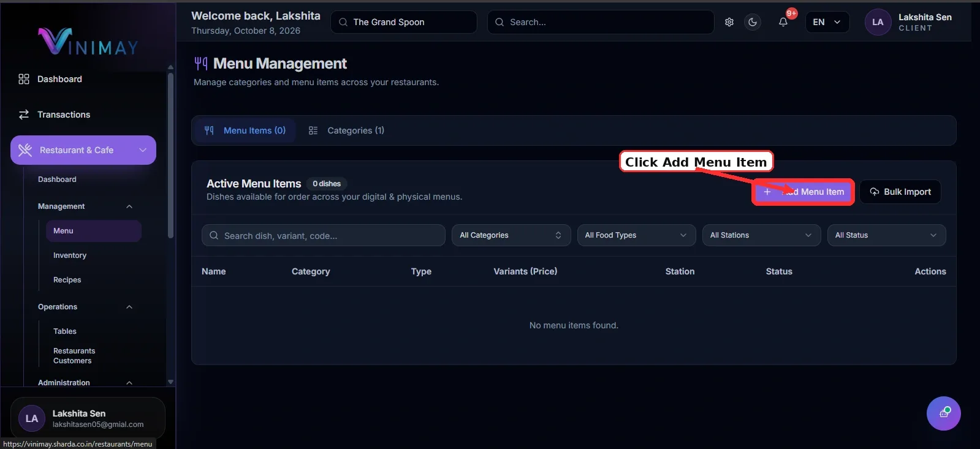Click the Add Menu Item button
The height and width of the screenshot is (449, 980).
click(803, 192)
